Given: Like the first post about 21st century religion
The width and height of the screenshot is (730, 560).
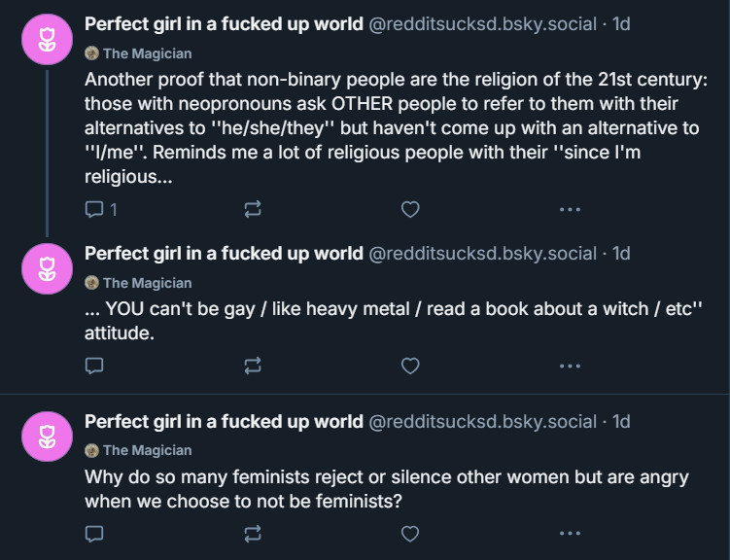Looking at the screenshot, I should (410, 209).
